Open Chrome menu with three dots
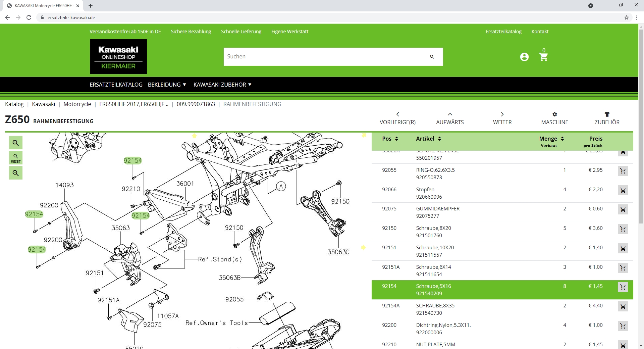644x349 pixels. (x=637, y=17)
